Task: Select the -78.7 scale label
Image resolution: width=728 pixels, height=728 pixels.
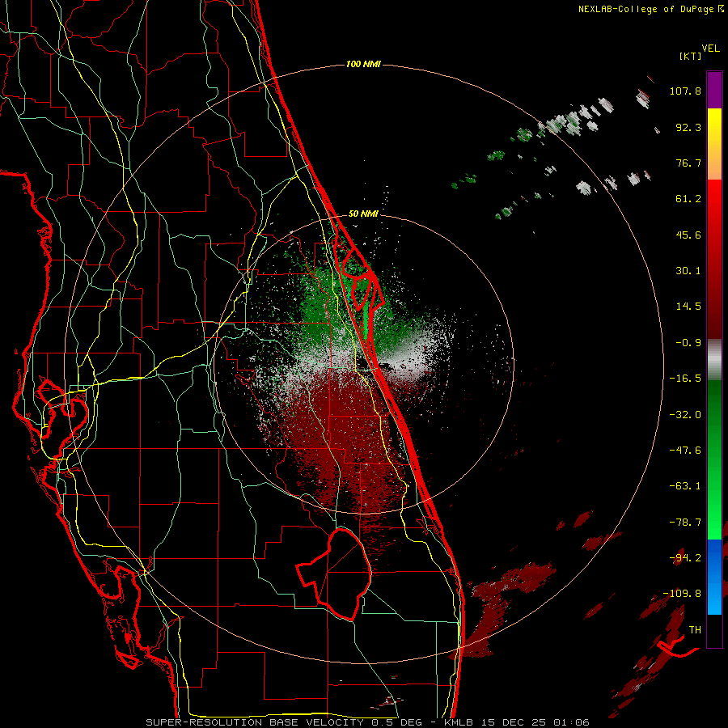Action: 685,523
